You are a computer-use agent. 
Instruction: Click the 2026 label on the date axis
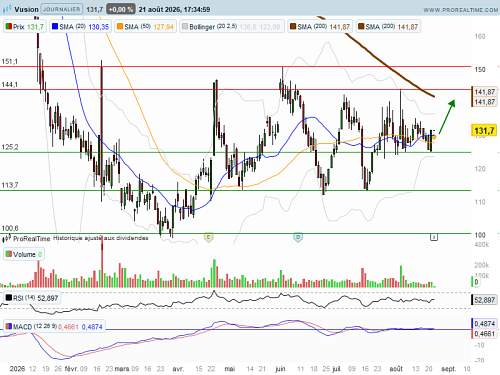[17, 369]
